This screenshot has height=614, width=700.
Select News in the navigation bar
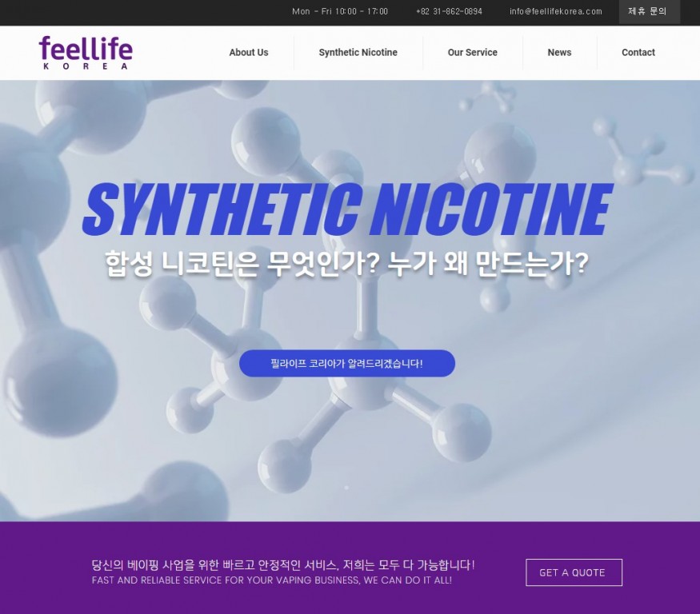(559, 53)
